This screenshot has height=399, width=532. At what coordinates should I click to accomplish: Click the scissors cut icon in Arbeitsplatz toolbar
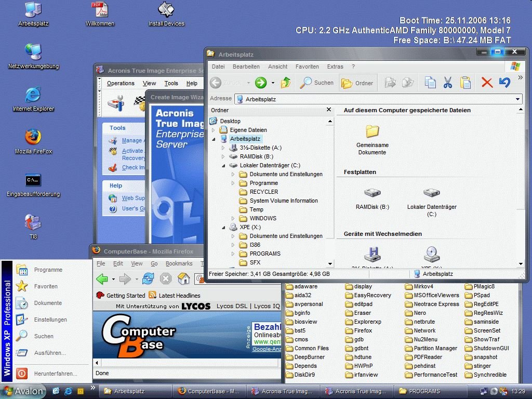coord(448,83)
